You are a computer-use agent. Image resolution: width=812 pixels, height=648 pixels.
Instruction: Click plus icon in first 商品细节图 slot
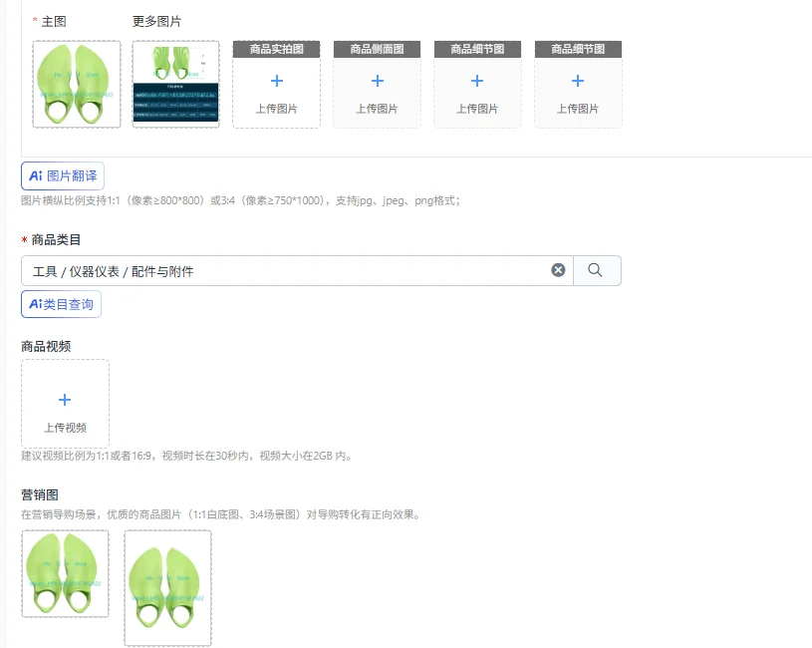(477, 81)
